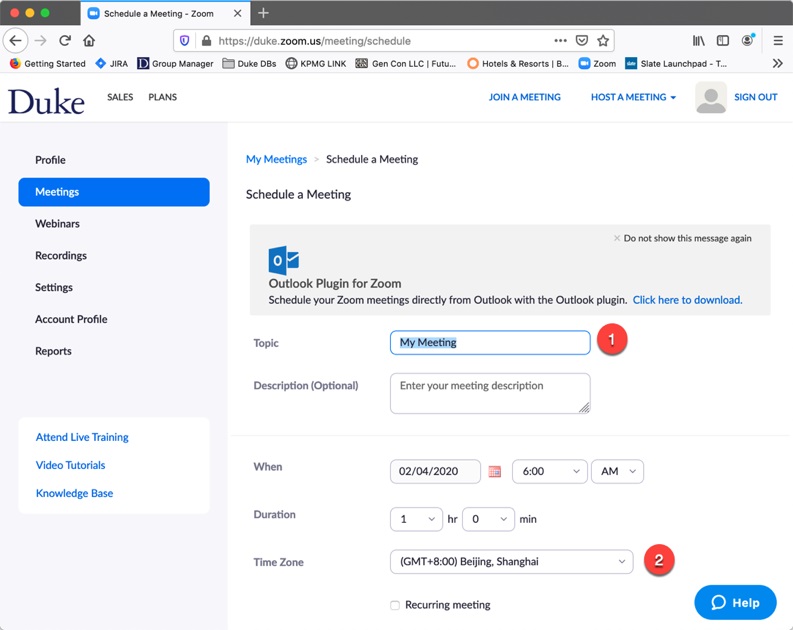The width and height of the screenshot is (793, 630).
Task: Open the Group Manager bookmark
Action: 175,63
